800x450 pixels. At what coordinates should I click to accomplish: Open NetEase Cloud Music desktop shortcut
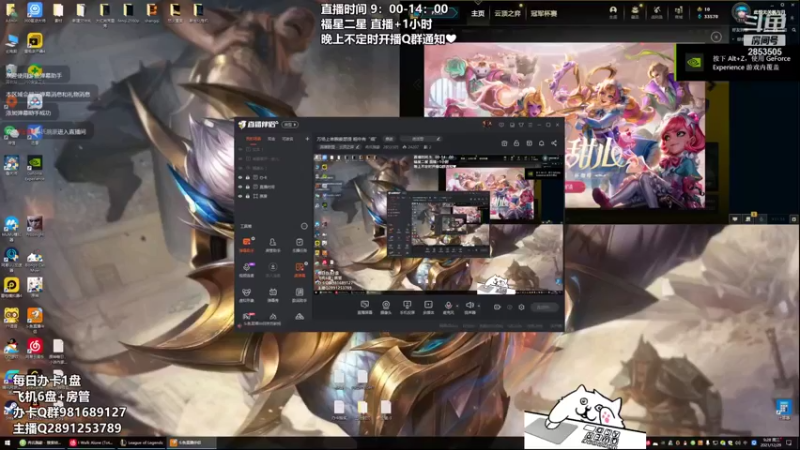coord(35,349)
